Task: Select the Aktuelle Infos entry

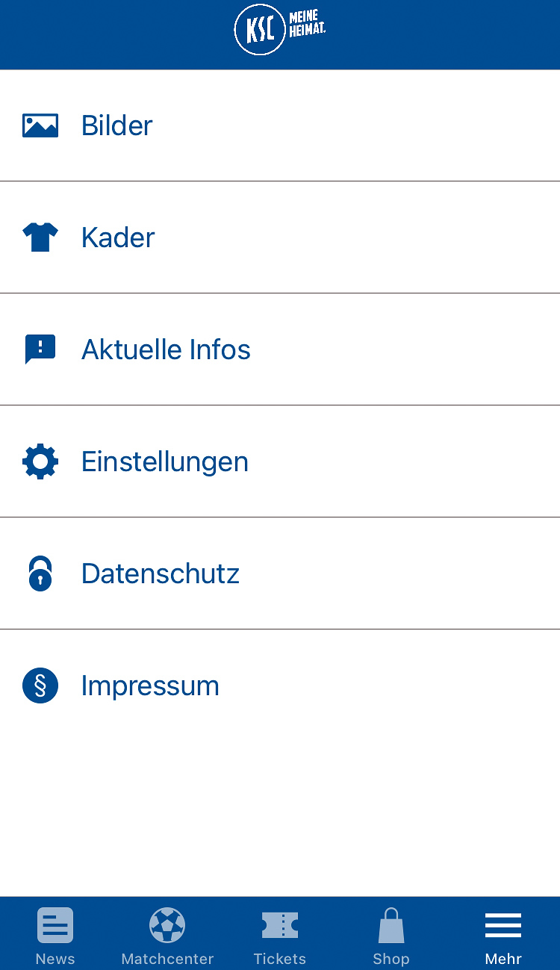Action: click(280, 349)
